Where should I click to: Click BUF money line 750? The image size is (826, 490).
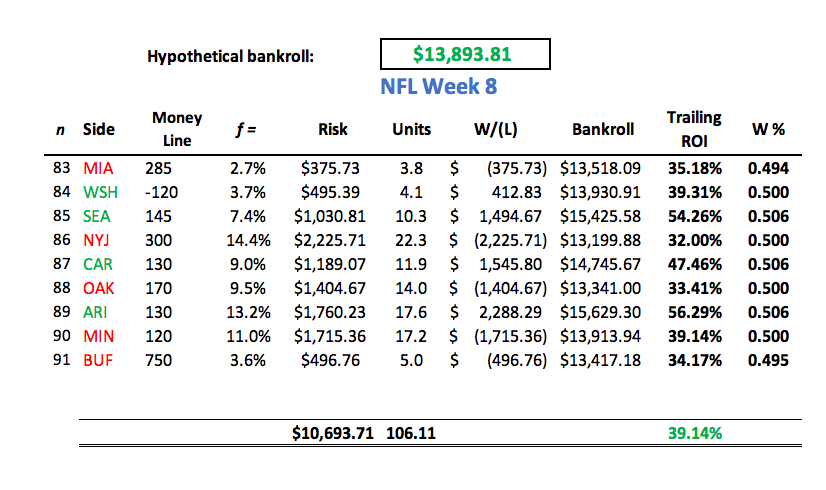pos(158,360)
